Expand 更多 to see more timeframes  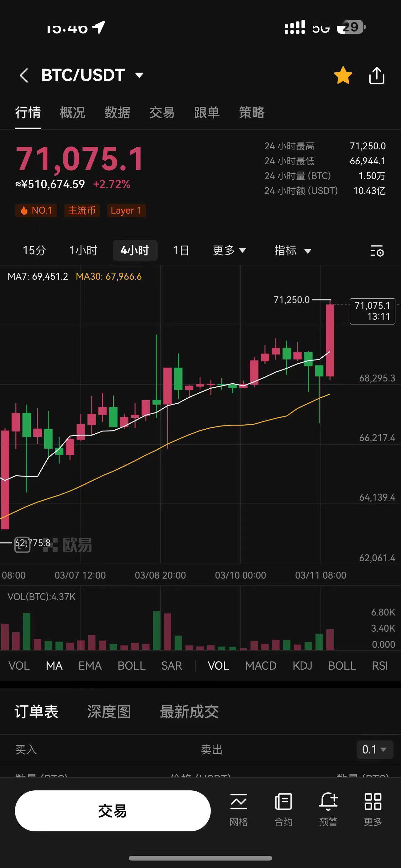(x=230, y=251)
